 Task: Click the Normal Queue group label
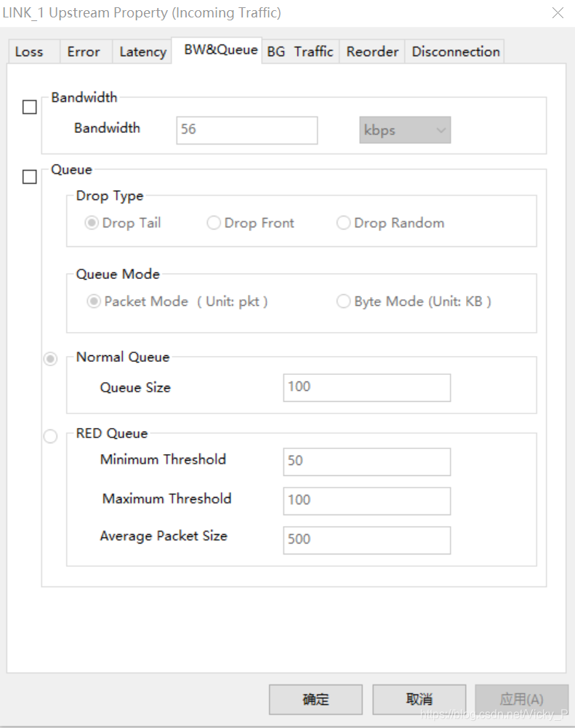click(x=123, y=357)
